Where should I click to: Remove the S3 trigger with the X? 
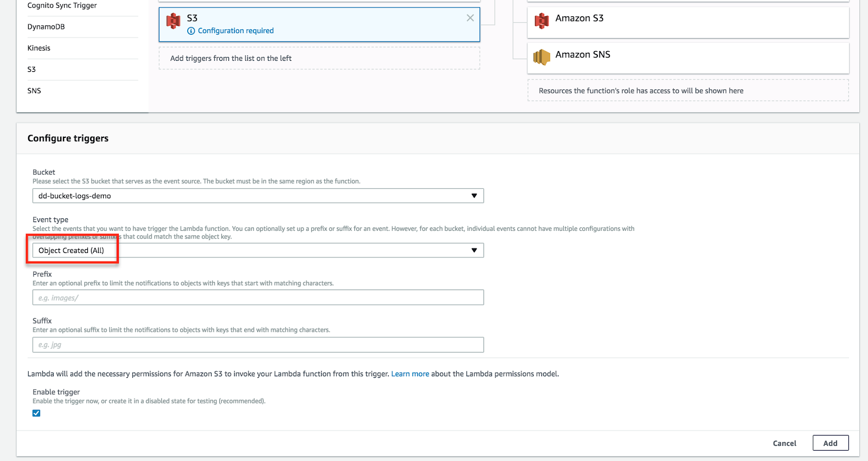click(x=470, y=18)
